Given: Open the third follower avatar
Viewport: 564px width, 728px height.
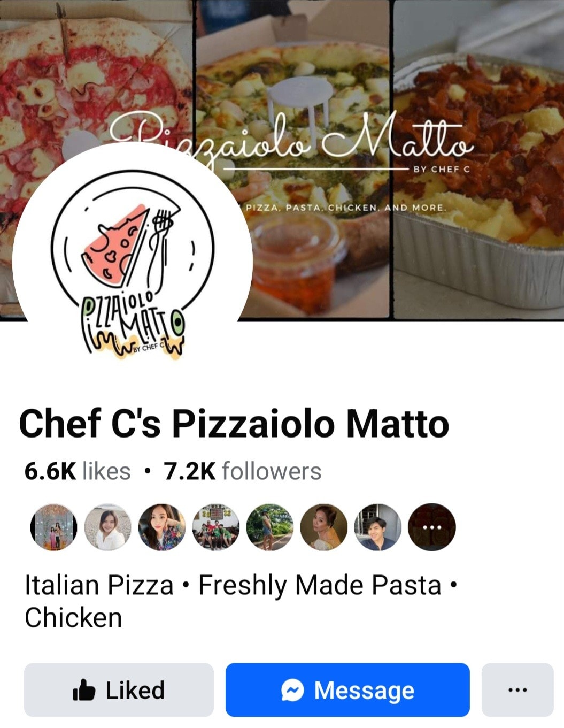Looking at the screenshot, I should (161, 527).
